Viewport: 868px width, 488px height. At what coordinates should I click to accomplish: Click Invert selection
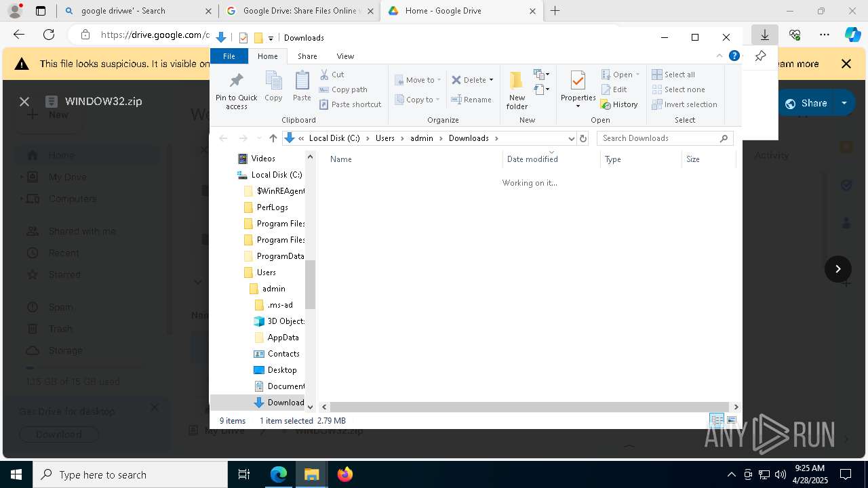tap(684, 104)
